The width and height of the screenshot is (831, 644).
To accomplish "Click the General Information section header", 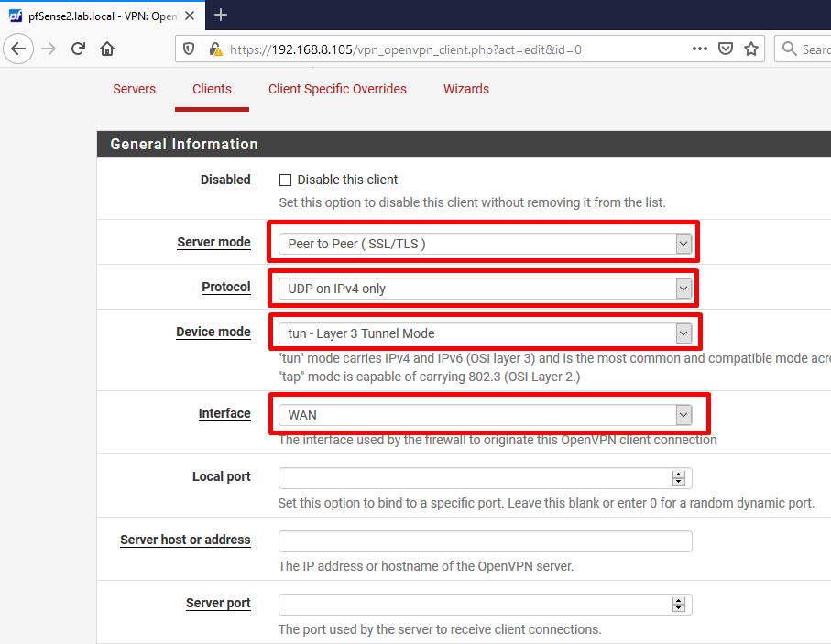I will (464, 144).
